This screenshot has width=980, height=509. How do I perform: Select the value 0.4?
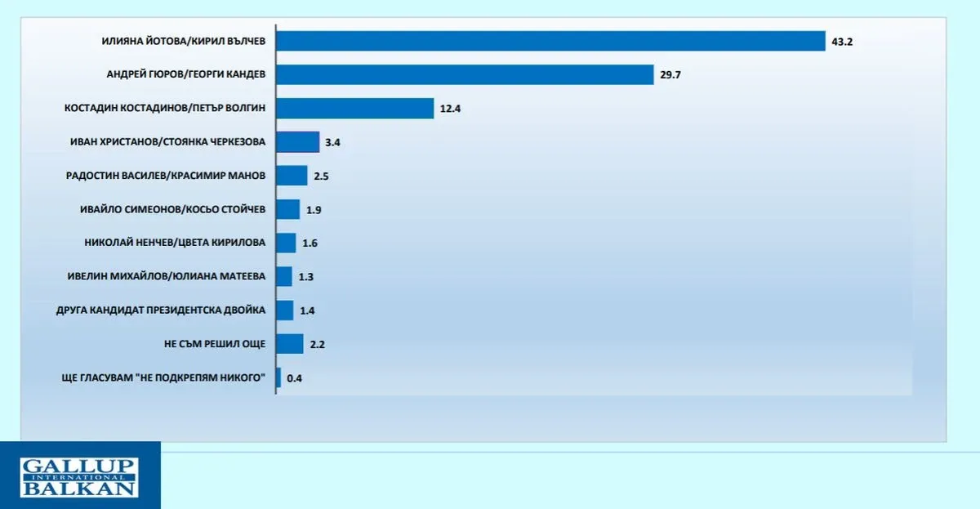pos(294,377)
